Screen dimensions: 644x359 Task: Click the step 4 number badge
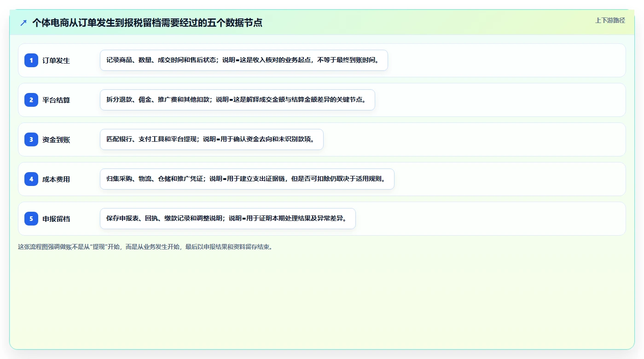pos(31,179)
